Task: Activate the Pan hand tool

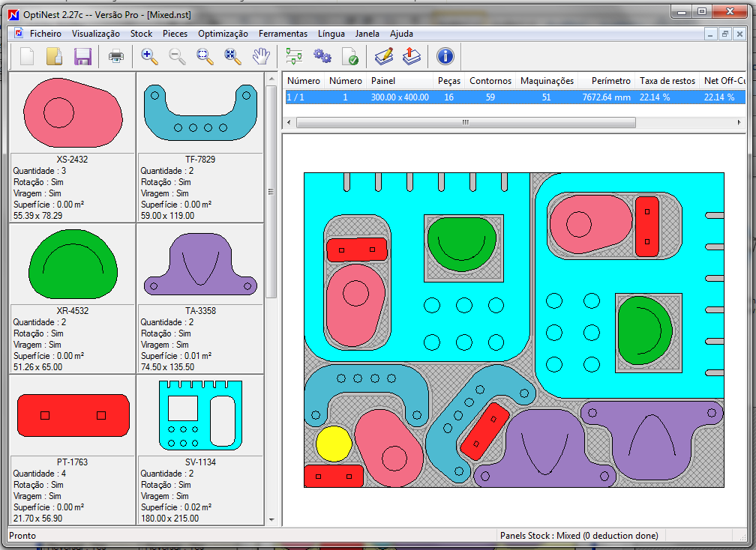Action: click(260, 56)
